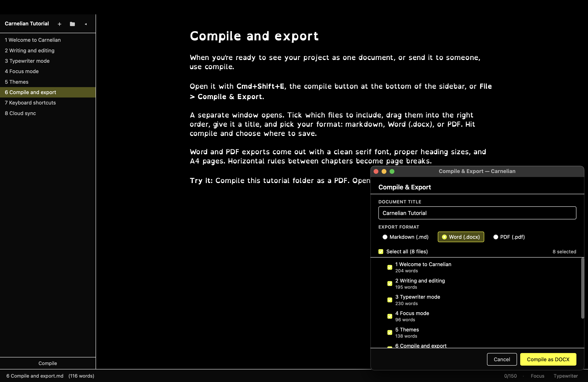Click the green zoom dot on Compile window

pyautogui.click(x=392, y=171)
